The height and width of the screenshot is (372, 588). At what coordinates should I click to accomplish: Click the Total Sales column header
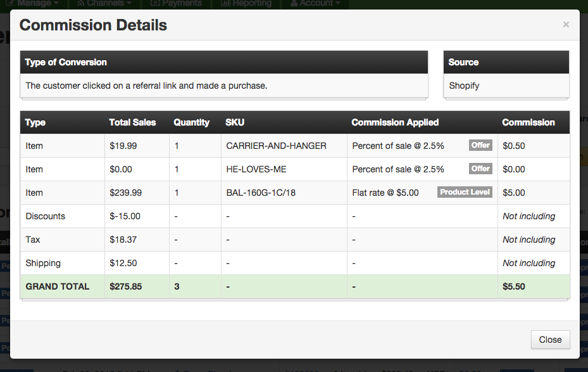click(132, 122)
